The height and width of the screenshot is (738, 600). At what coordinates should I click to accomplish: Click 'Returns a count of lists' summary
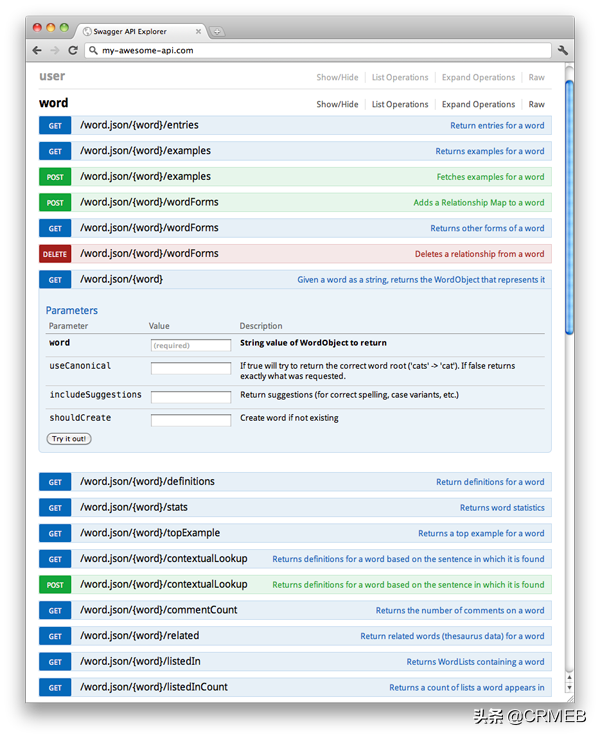(467, 688)
